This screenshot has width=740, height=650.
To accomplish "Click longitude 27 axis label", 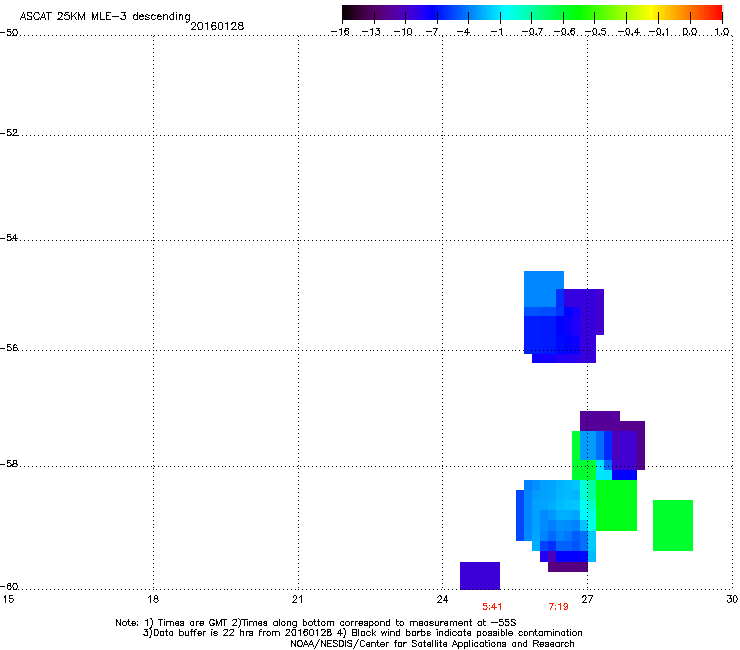I will (x=587, y=599).
